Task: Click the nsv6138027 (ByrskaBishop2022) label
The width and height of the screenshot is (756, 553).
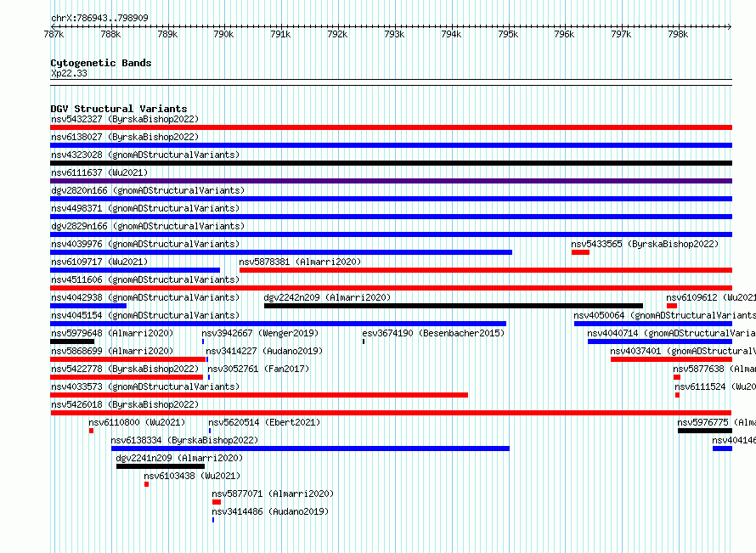Action: tap(125, 137)
